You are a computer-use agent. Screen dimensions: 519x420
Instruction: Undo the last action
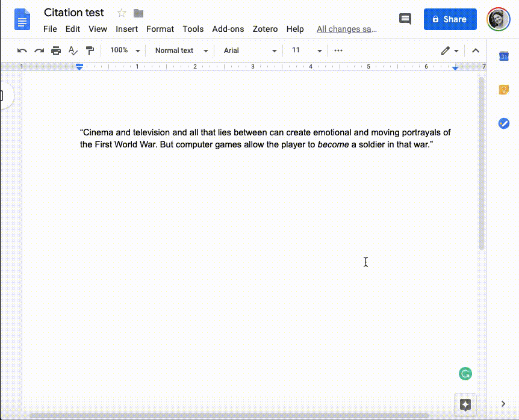pyautogui.click(x=22, y=51)
